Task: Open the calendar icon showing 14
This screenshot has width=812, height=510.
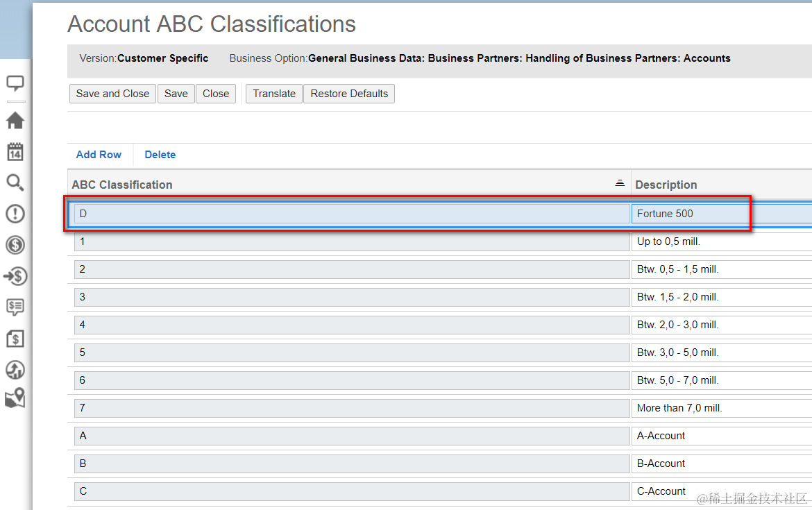Action: coord(15,152)
